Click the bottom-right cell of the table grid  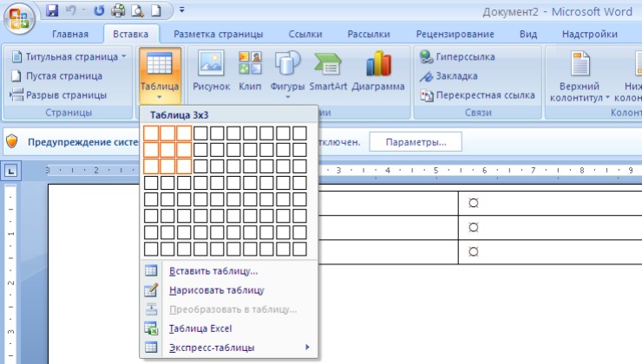(299, 249)
